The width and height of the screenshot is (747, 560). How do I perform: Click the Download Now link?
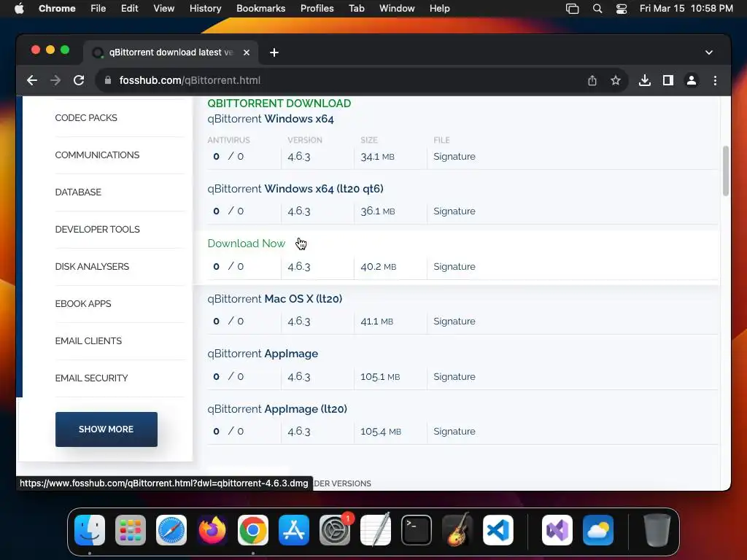247,244
